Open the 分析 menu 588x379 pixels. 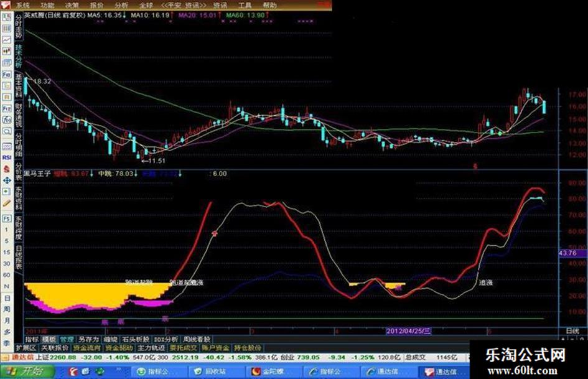tap(122, 4)
